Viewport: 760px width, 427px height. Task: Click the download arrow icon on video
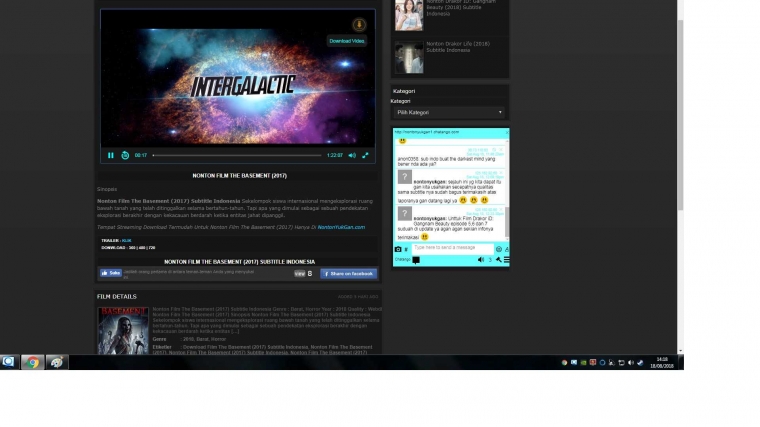[359, 25]
